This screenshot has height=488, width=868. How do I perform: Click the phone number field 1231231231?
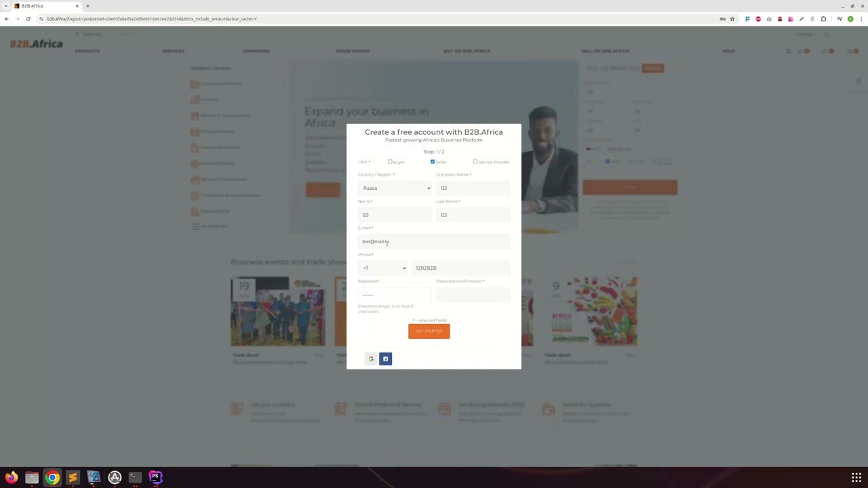click(460, 268)
